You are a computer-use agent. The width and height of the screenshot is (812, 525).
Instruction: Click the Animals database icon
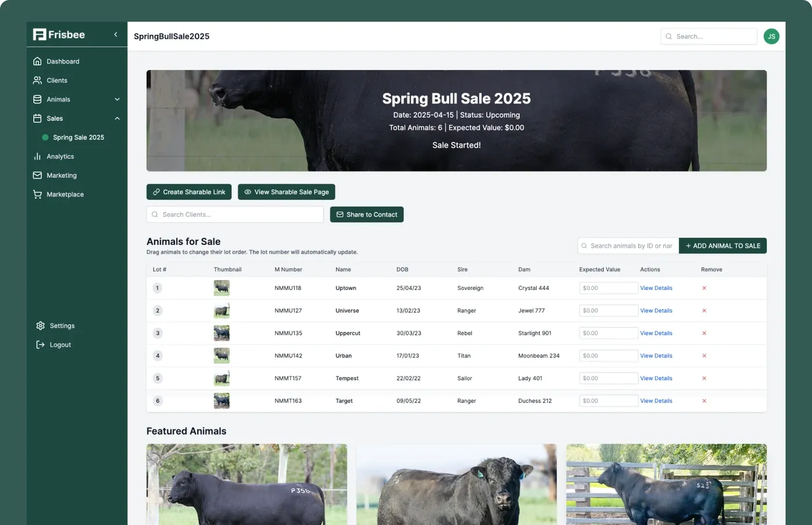pyautogui.click(x=38, y=100)
